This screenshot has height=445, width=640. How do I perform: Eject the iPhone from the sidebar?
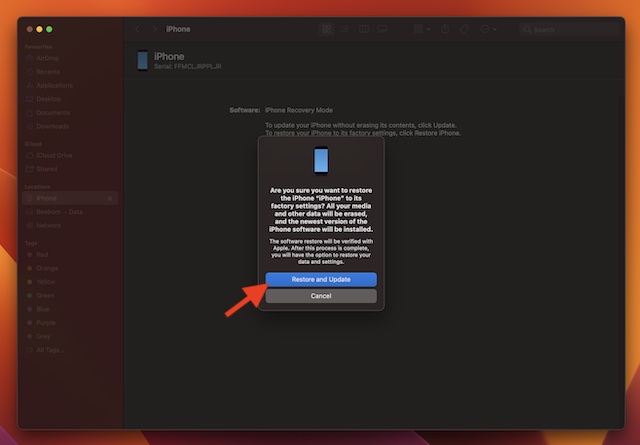pyautogui.click(x=110, y=199)
